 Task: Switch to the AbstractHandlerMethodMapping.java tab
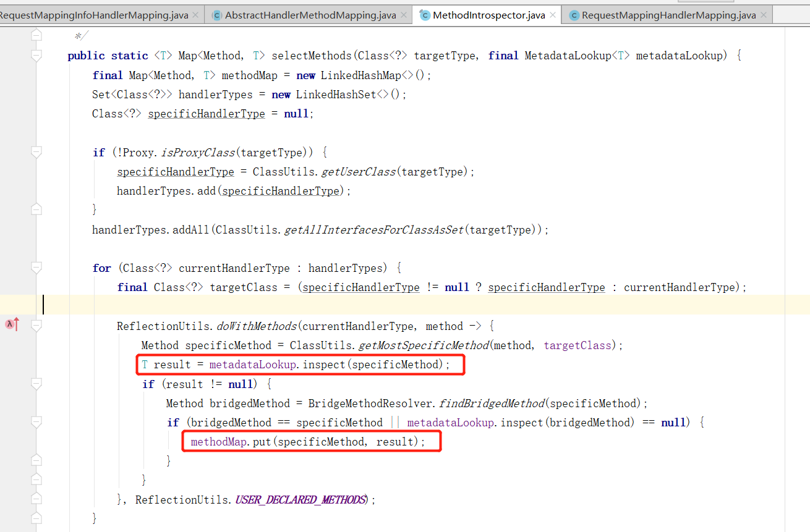point(309,15)
